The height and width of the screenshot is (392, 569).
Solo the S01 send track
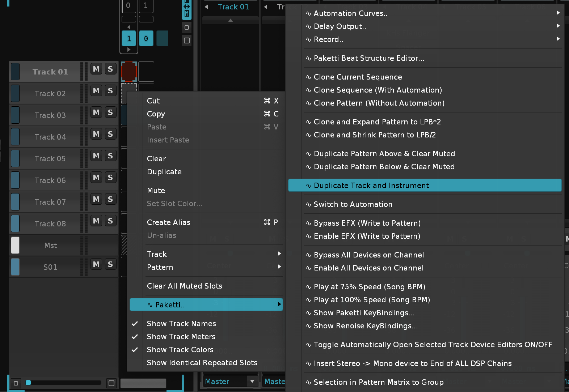(x=110, y=264)
